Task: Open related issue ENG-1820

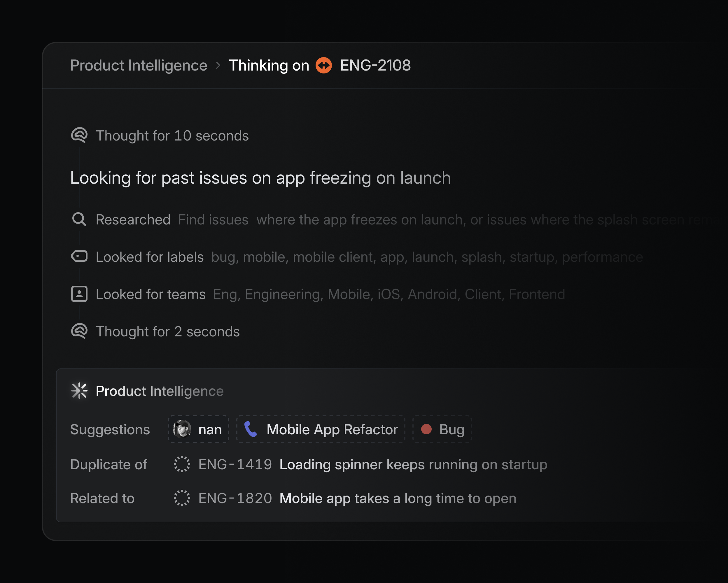Action: click(235, 498)
